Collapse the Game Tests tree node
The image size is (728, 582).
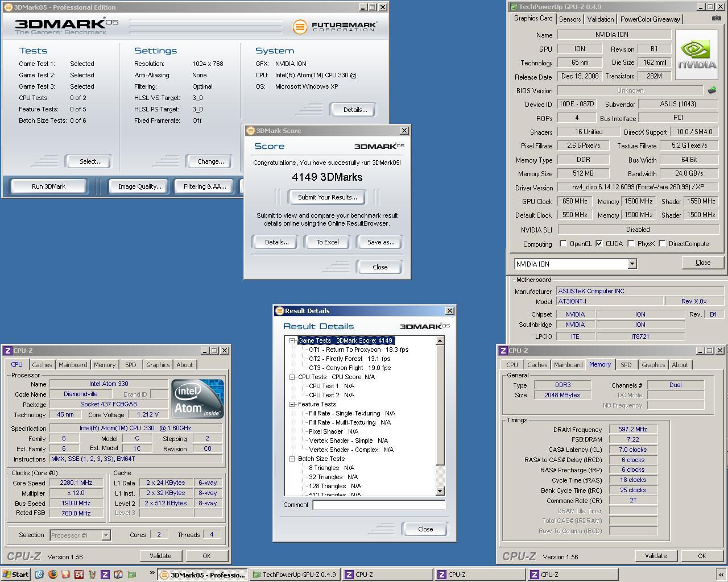tap(292, 340)
